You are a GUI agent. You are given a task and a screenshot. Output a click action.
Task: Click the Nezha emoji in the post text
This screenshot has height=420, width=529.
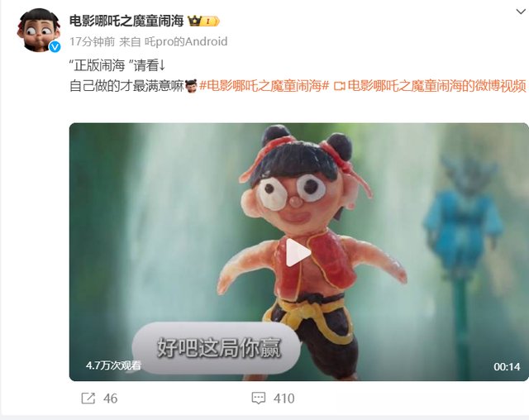click(191, 86)
